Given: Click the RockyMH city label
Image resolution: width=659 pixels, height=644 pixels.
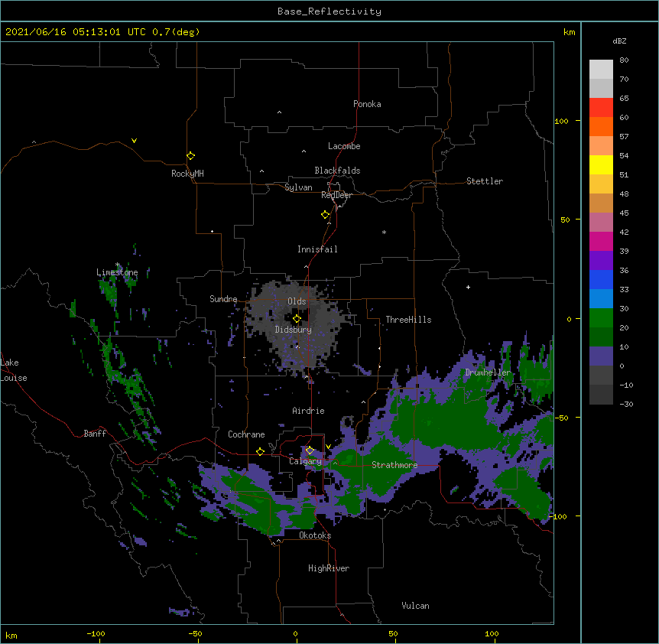Looking at the screenshot, I should 187,174.
